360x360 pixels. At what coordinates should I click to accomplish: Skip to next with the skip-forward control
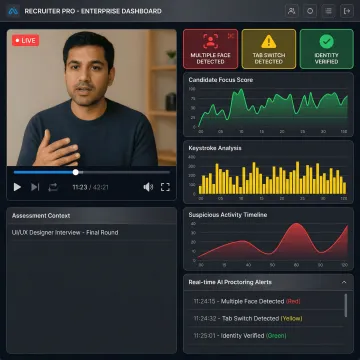(x=35, y=187)
